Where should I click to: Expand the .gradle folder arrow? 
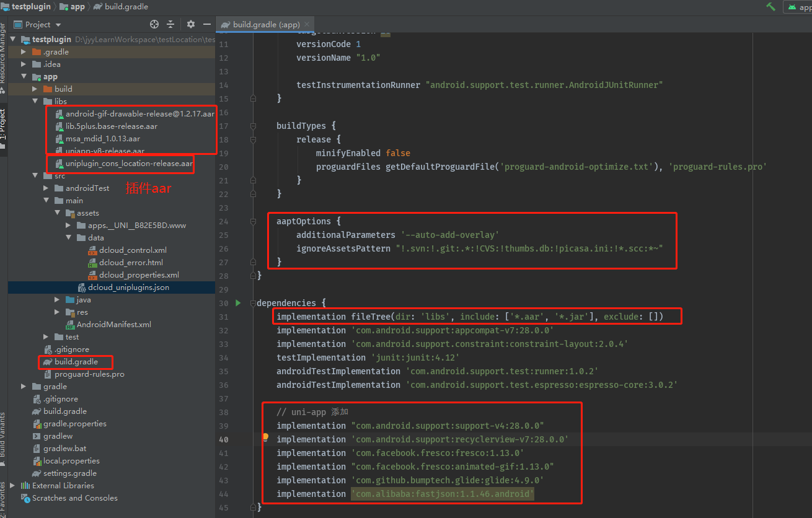pos(24,52)
